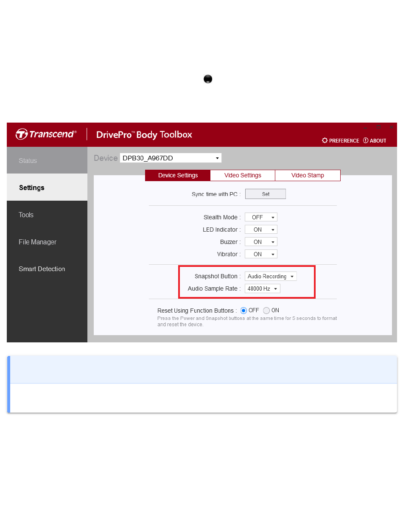Image resolution: width=403 pixels, height=532 pixels.
Task: Open the LED Indicator dropdown
Action: (261, 230)
